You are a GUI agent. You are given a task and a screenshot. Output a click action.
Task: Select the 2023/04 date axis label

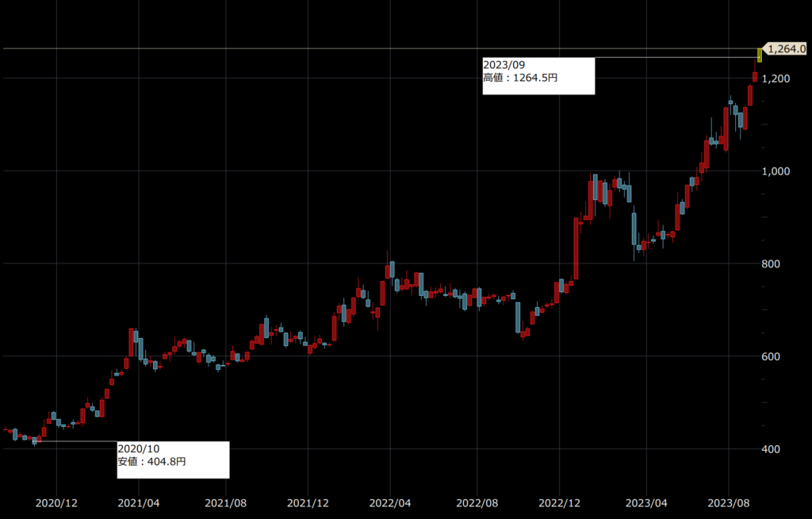(x=646, y=503)
